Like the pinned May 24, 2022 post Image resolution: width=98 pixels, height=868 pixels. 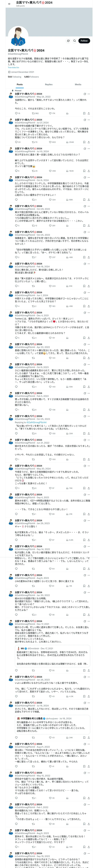pyautogui.click(x=50, y=114)
